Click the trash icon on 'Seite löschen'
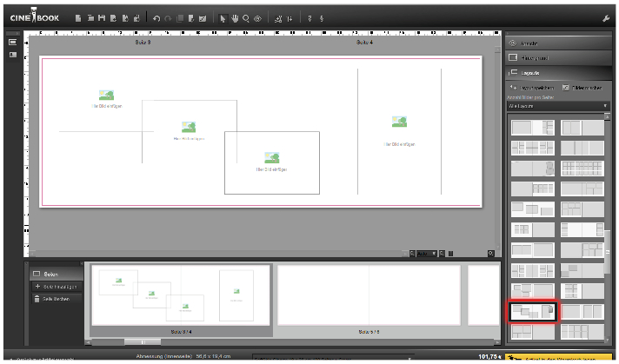 [37, 299]
